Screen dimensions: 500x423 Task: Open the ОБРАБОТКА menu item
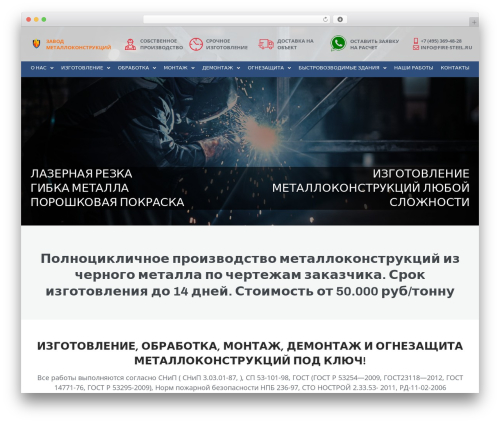[133, 68]
